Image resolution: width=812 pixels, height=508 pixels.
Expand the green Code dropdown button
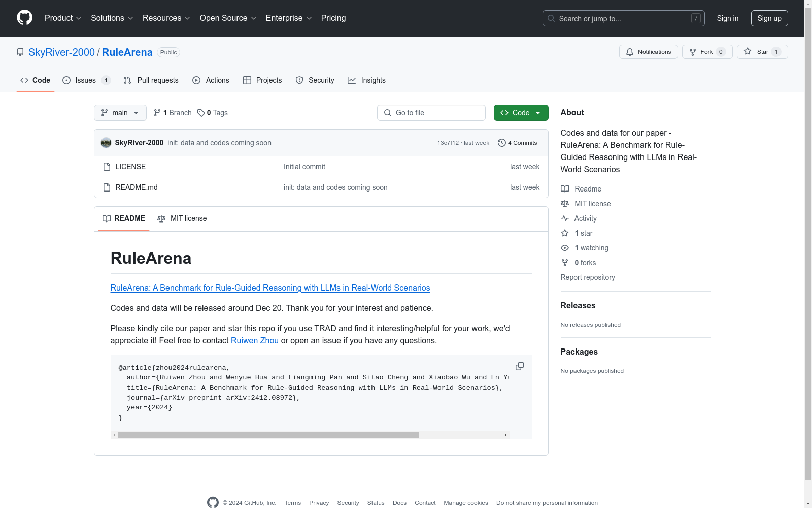521,113
